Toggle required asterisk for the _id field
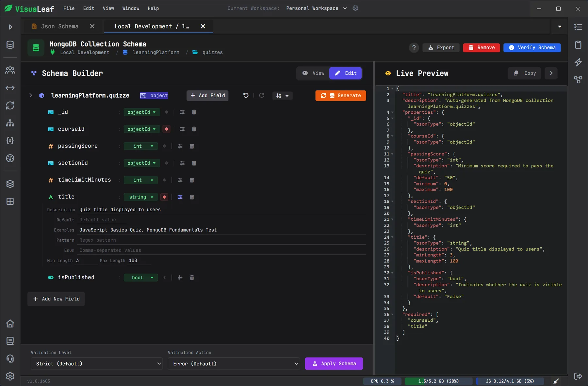588x386 pixels. click(x=167, y=112)
